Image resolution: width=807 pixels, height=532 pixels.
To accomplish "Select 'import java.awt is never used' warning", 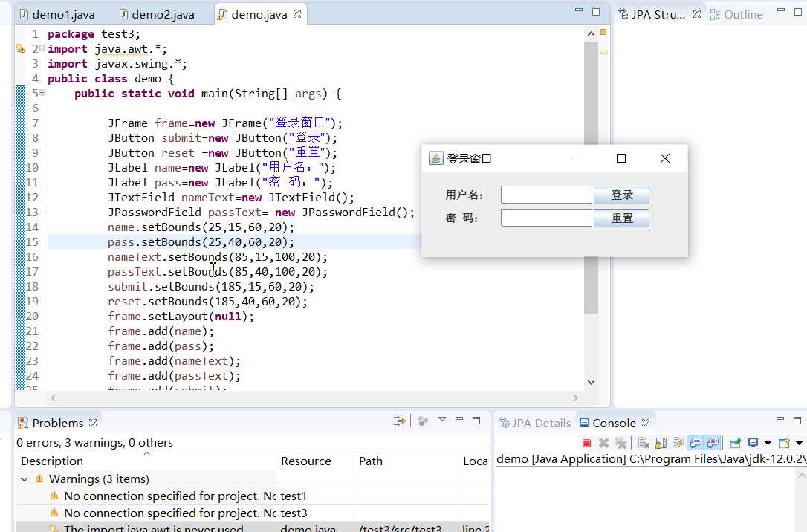I will [252, 528].
